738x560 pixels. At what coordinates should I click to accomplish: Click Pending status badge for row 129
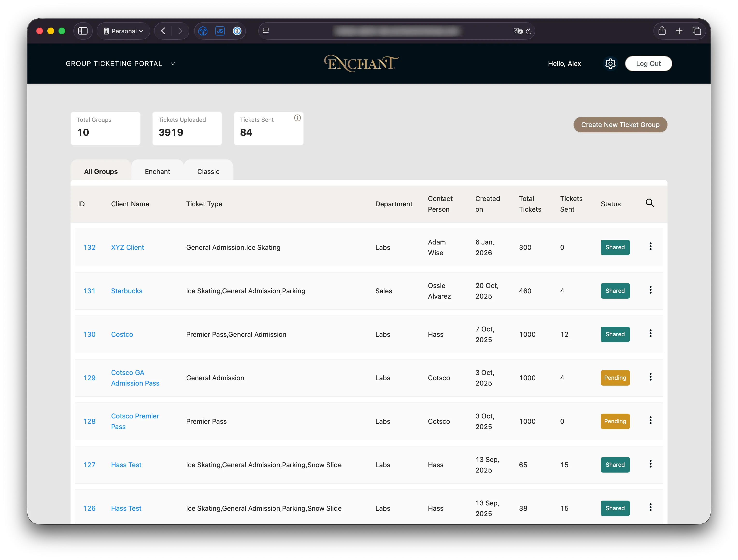click(615, 378)
